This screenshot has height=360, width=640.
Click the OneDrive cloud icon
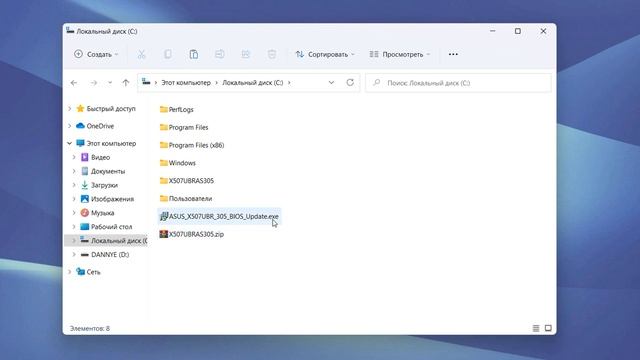point(80,126)
